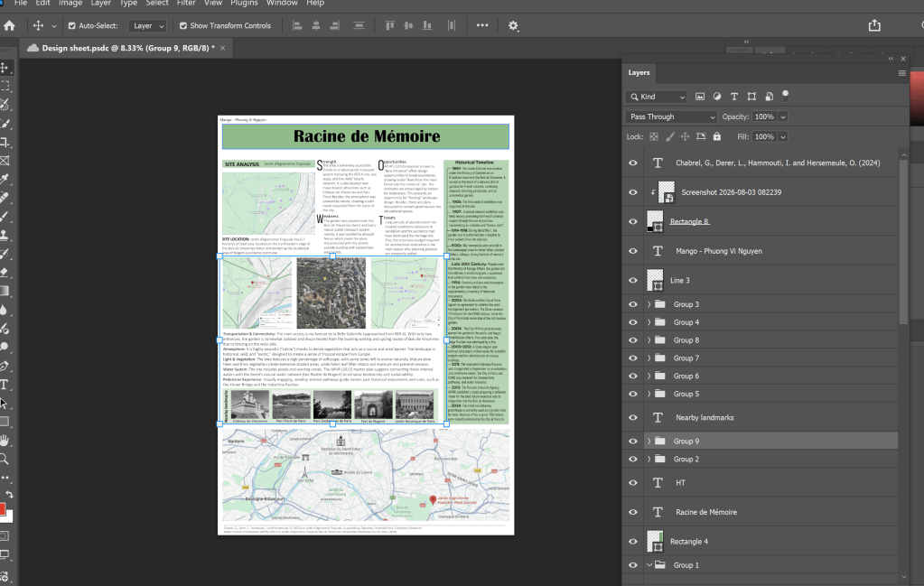The image size is (924, 586).
Task: Filter layers by smart objects icon
Action: click(769, 97)
